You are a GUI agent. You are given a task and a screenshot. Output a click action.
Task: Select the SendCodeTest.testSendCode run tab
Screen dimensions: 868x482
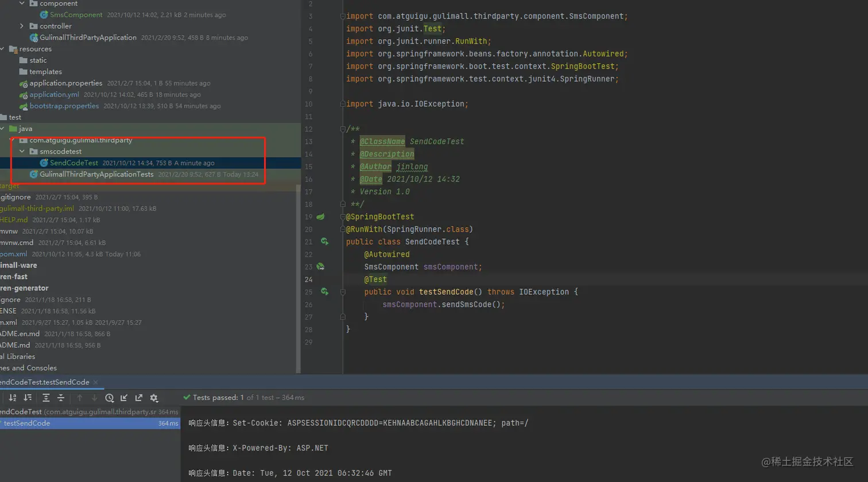(x=44, y=382)
